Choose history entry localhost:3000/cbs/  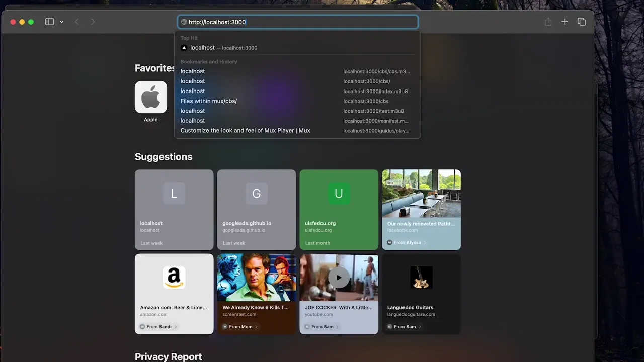tap(297, 81)
